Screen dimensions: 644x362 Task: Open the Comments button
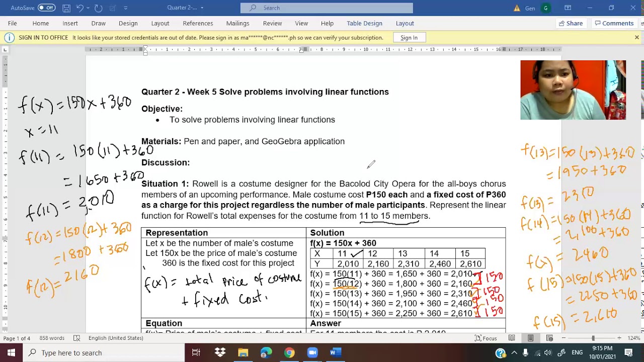point(614,23)
